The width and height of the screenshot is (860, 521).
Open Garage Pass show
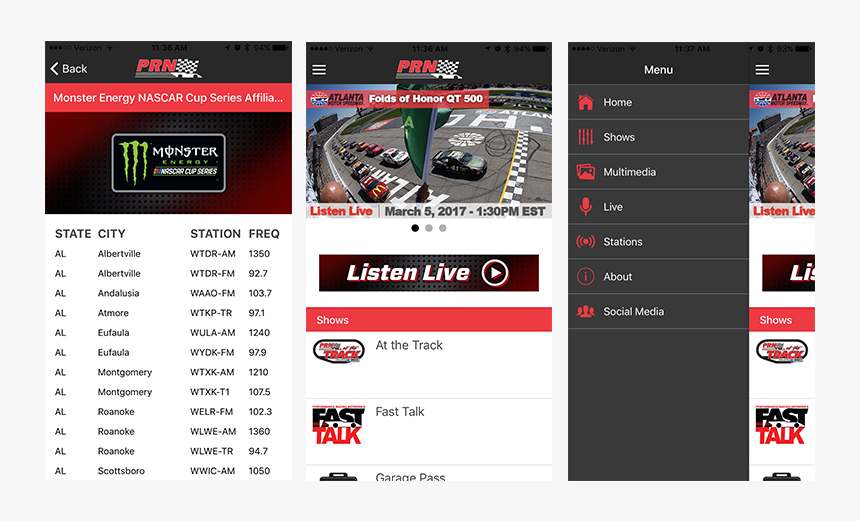click(x=429, y=474)
